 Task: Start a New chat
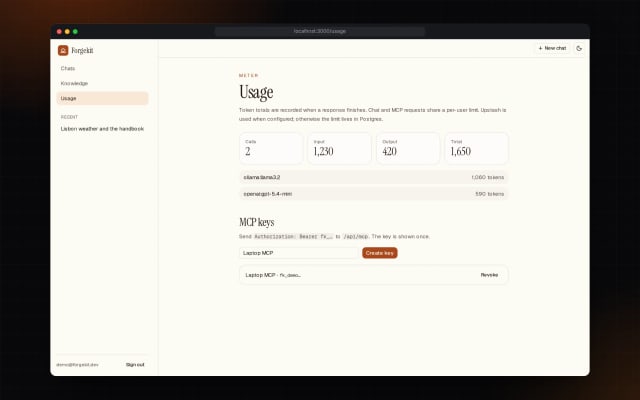(x=552, y=48)
